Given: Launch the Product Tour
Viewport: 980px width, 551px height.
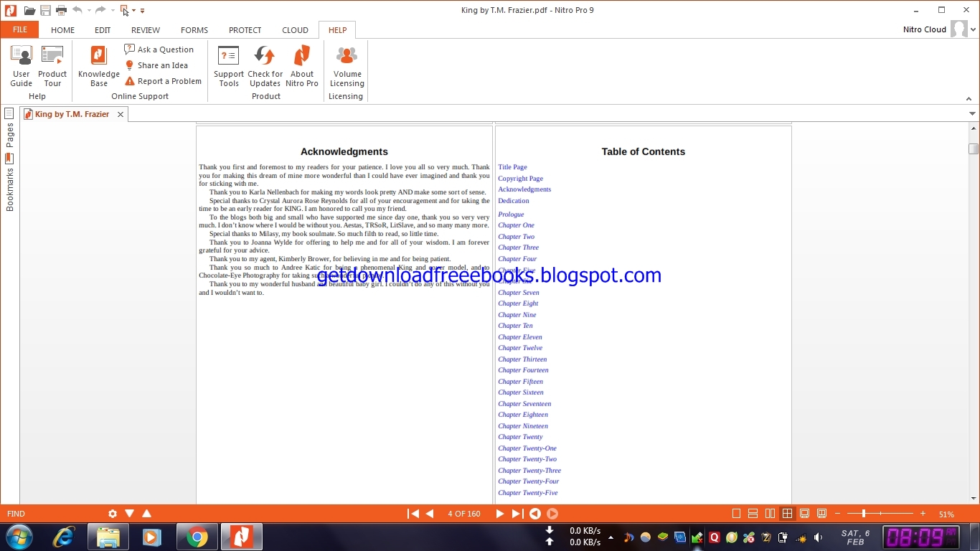Looking at the screenshot, I should tap(52, 66).
